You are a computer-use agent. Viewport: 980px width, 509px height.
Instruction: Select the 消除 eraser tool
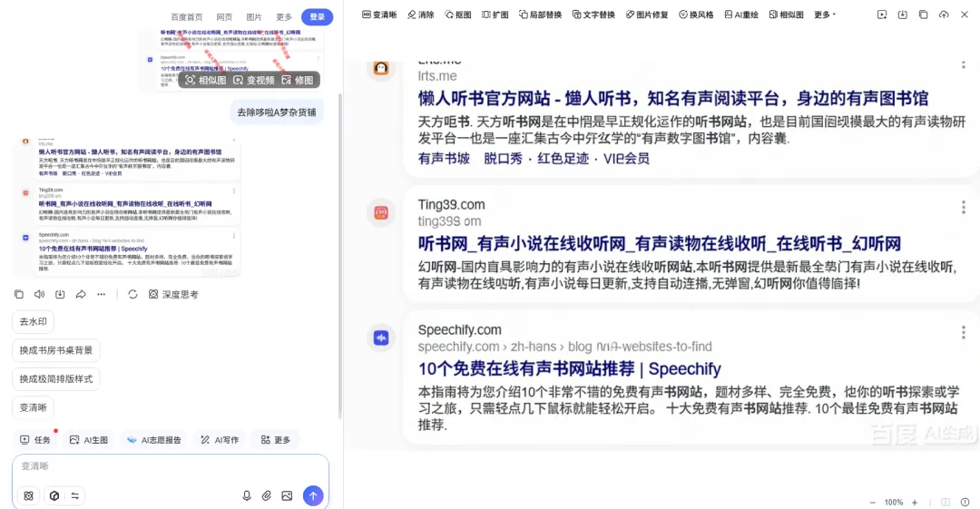click(421, 15)
